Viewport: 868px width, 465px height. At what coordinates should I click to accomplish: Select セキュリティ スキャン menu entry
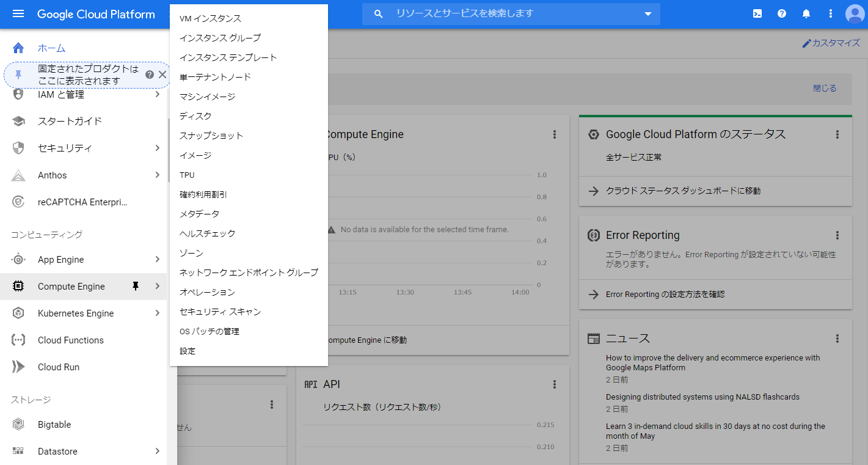(x=249, y=312)
